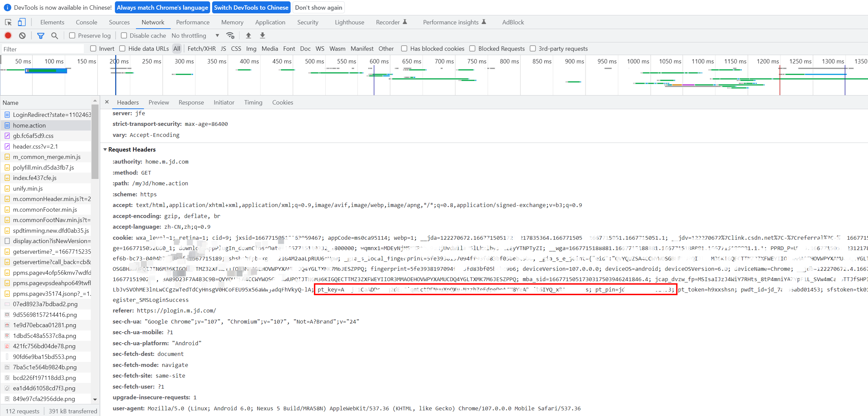Open the Response tab
Image resolution: width=868 pixels, height=416 pixels.
[x=191, y=102]
